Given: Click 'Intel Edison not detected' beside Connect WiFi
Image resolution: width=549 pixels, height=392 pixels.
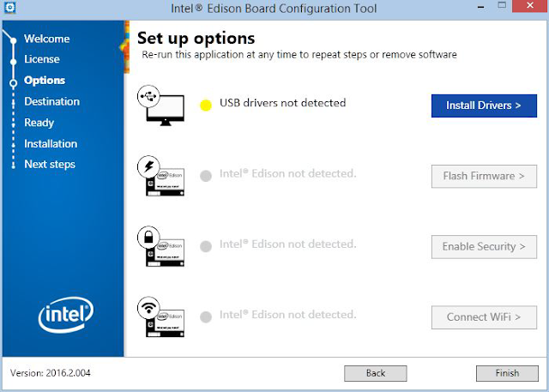Looking at the screenshot, I should [288, 315].
